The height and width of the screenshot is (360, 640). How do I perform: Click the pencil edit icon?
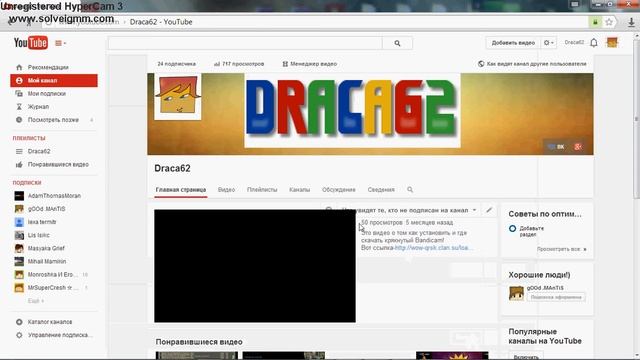[x=489, y=210]
